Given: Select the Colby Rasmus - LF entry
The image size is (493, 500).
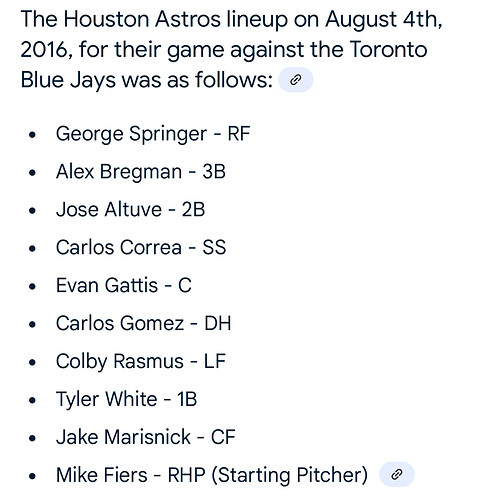Looking at the screenshot, I should [141, 362].
